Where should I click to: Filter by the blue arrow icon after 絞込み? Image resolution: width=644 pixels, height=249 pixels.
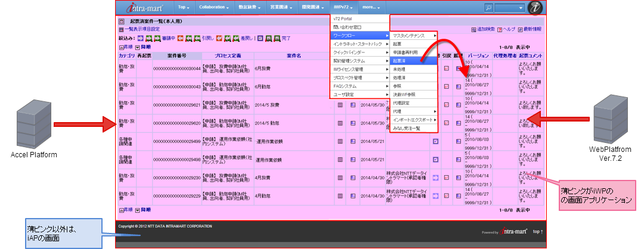141,38
